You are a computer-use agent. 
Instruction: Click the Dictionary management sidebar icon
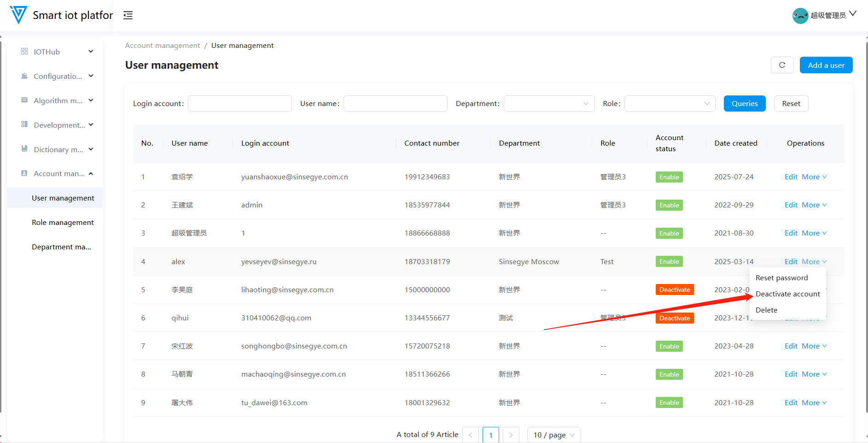[24, 149]
